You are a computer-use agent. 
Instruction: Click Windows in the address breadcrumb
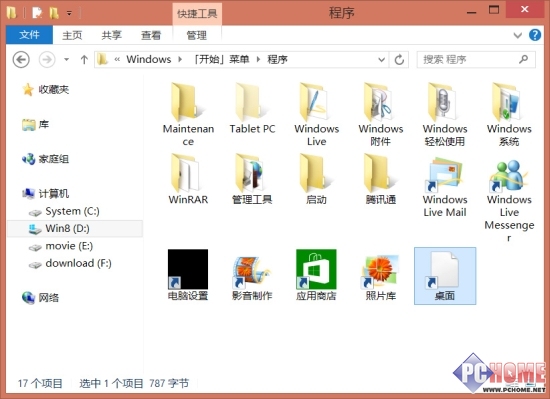pyautogui.click(x=149, y=59)
